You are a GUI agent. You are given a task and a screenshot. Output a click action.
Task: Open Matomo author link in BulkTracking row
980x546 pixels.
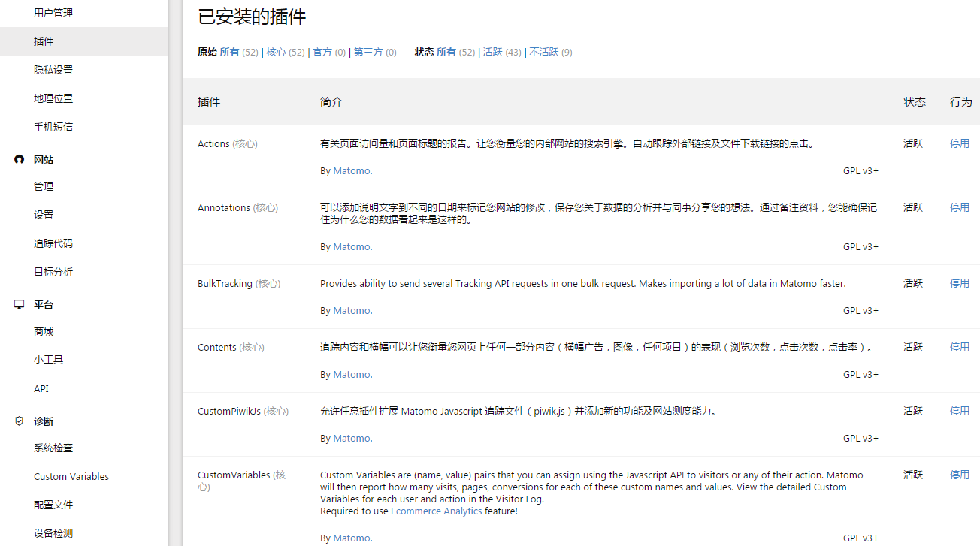coord(352,310)
